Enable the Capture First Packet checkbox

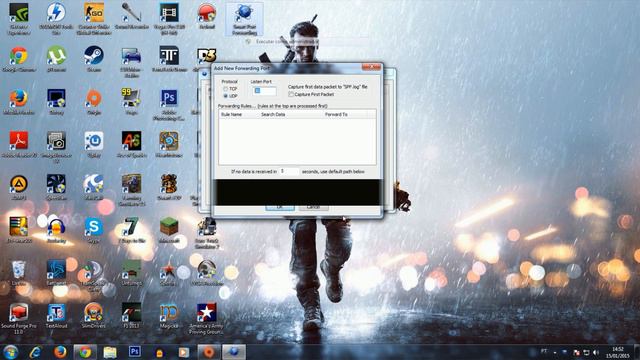291,94
